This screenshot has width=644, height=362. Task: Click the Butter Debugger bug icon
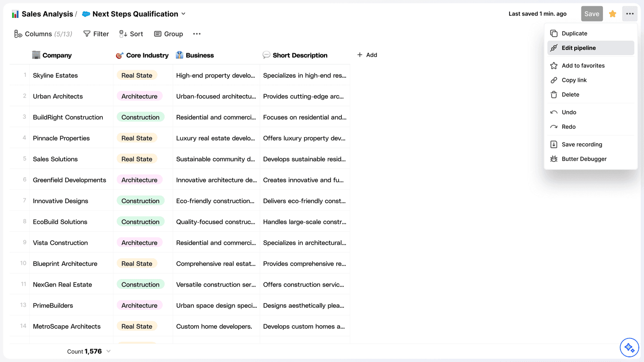pyautogui.click(x=554, y=159)
